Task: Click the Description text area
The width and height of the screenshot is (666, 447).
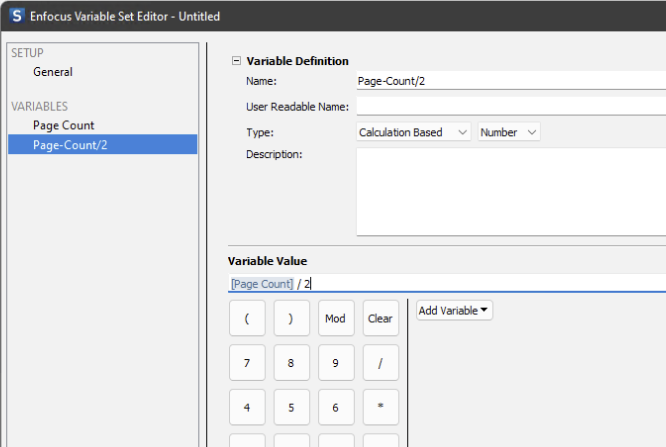Action: 511,192
